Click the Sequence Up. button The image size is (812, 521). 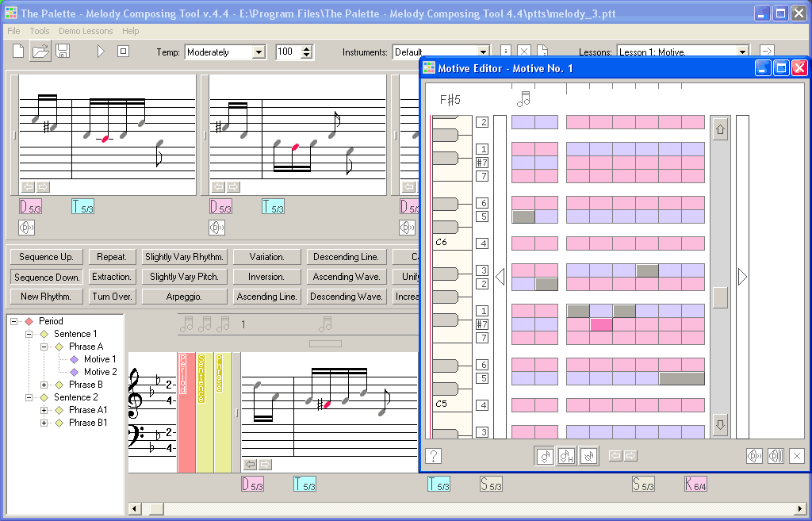(46, 257)
